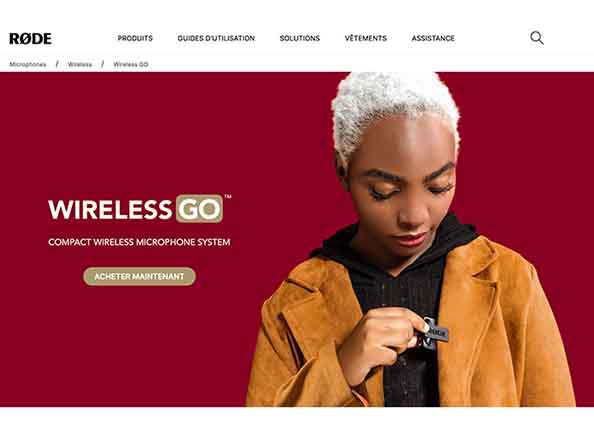Go to the RØDE home logo
The height and width of the screenshot is (432, 594).
pyautogui.click(x=30, y=39)
